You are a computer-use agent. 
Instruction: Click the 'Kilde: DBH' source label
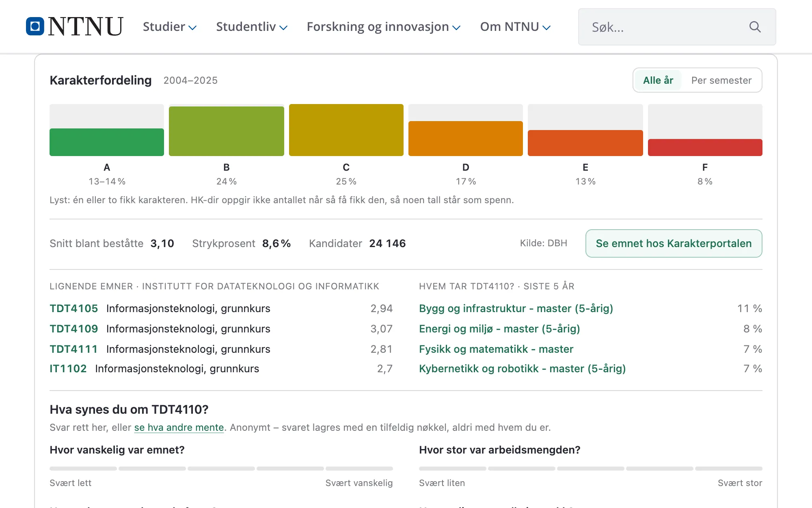pos(544,243)
